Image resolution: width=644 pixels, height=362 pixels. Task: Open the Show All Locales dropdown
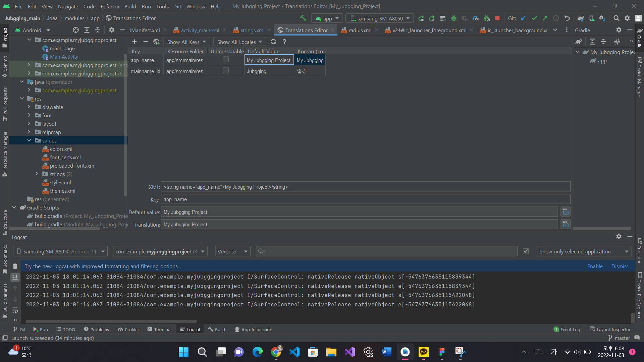[239, 42]
